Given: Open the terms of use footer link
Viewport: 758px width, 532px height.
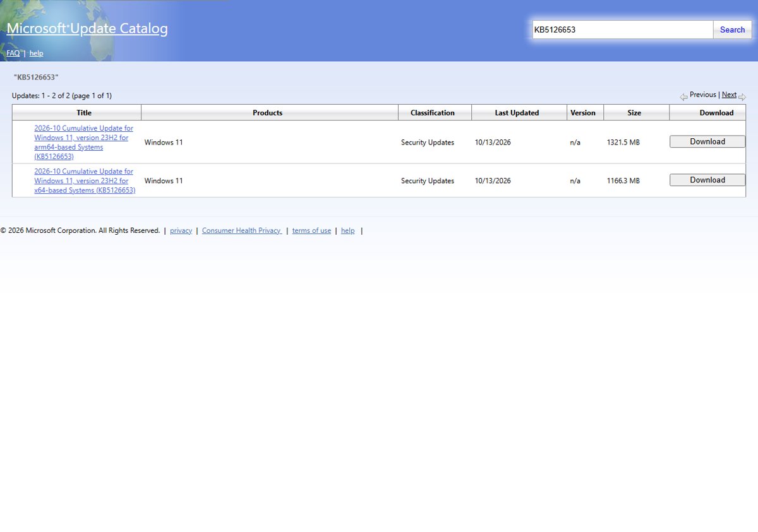Looking at the screenshot, I should click(311, 231).
